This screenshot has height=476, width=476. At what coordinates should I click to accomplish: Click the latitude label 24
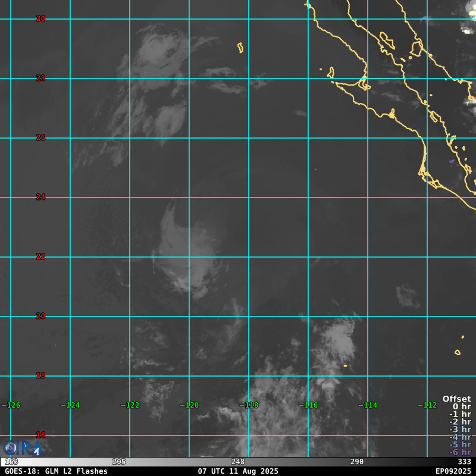pyautogui.click(x=40, y=198)
